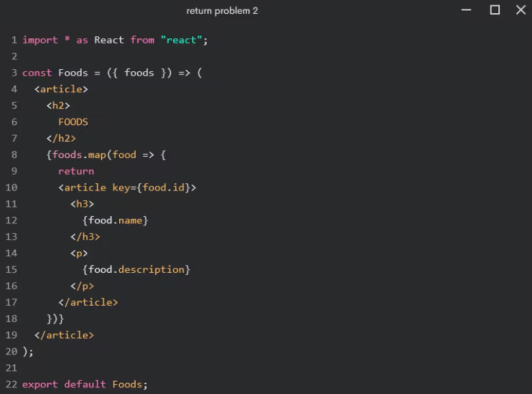Click line number 21 in the gutter

pos(11,368)
